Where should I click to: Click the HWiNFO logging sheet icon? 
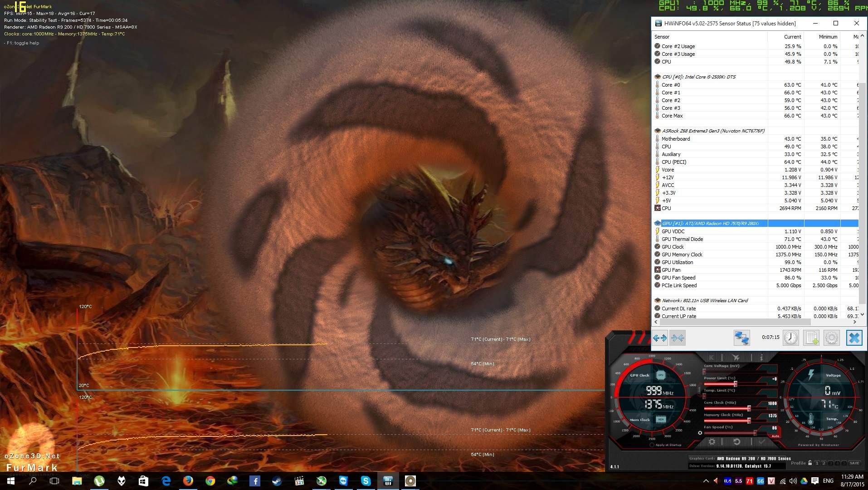pyautogui.click(x=811, y=338)
